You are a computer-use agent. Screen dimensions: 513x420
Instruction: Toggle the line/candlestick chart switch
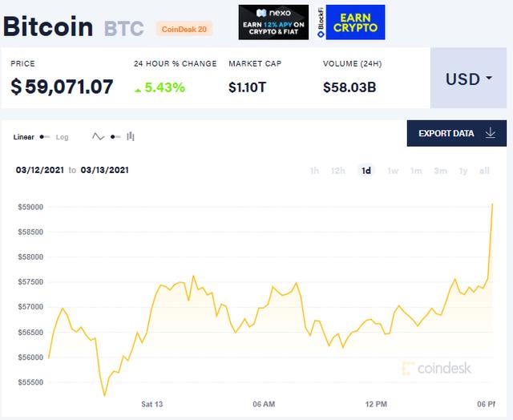pyautogui.click(x=115, y=137)
